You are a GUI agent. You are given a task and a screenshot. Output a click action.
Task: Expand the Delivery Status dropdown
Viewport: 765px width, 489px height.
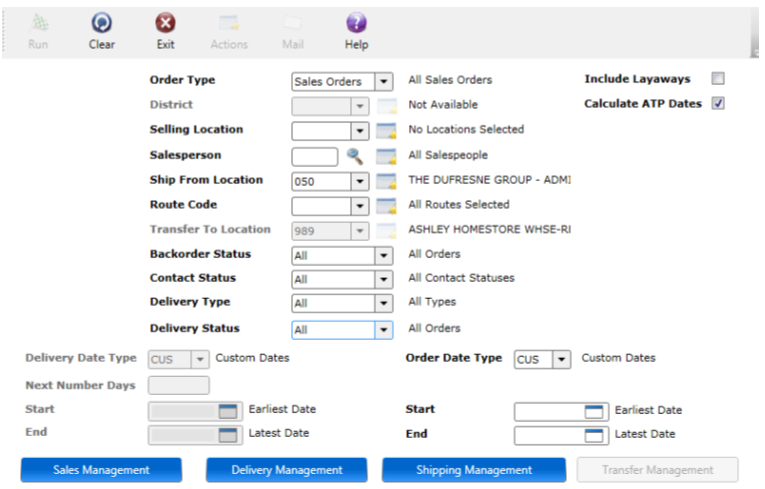click(384, 330)
